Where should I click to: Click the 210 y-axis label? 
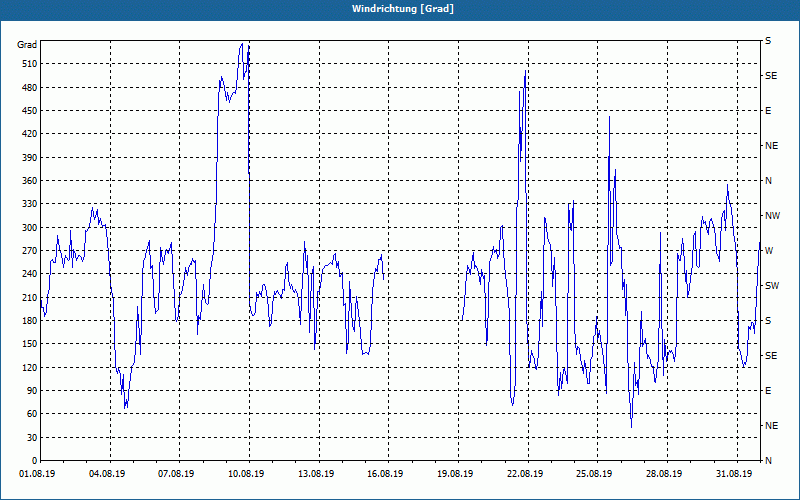pos(30,297)
